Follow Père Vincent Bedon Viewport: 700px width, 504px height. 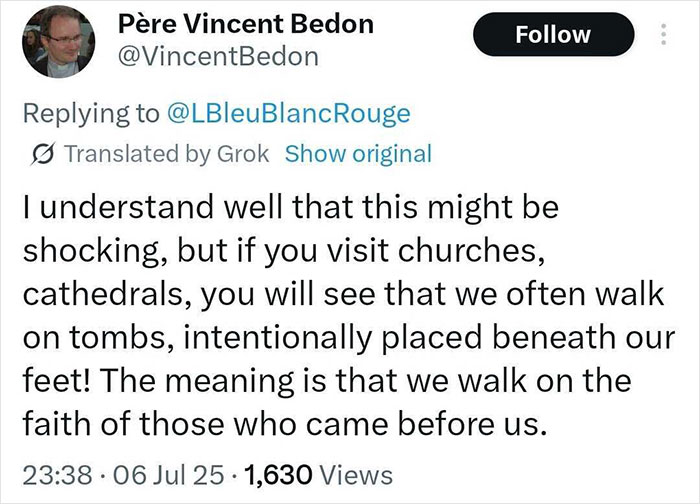pos(551,35)
